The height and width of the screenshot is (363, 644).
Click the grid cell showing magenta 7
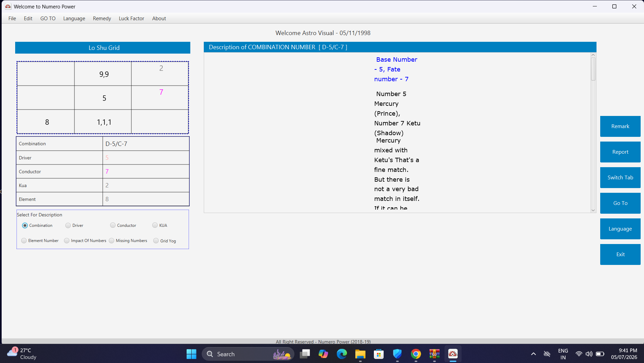[x=160, y=98]
